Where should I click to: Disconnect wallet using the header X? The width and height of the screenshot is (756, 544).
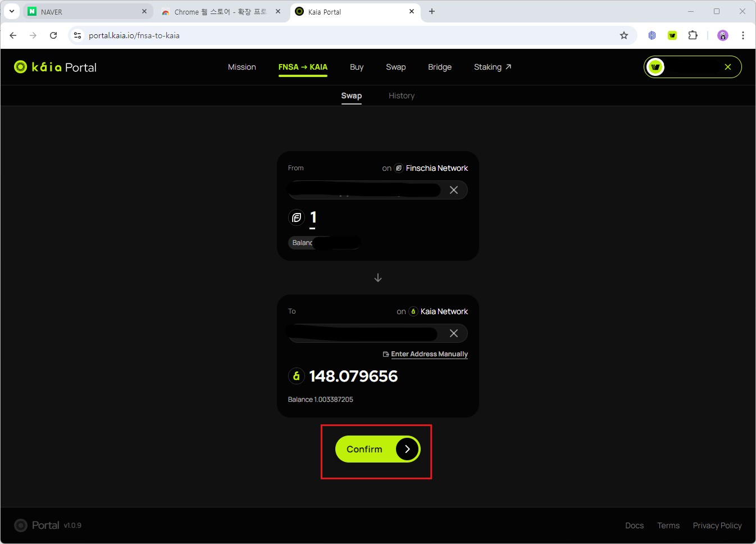tap(728, 67)
